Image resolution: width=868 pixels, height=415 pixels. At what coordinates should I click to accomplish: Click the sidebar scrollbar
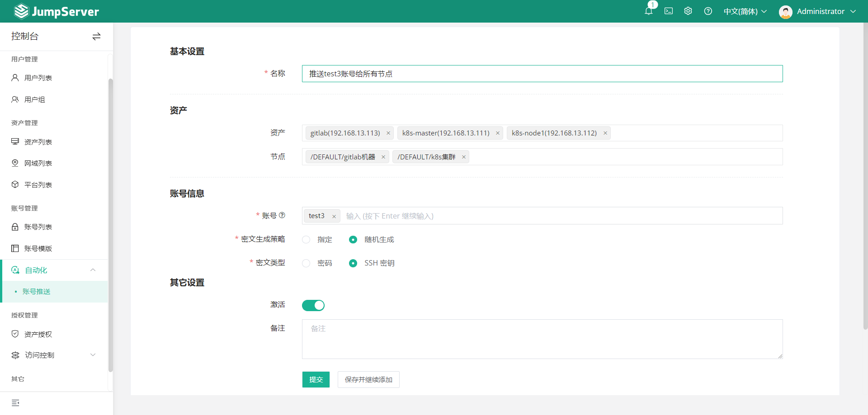pos(110,225)
